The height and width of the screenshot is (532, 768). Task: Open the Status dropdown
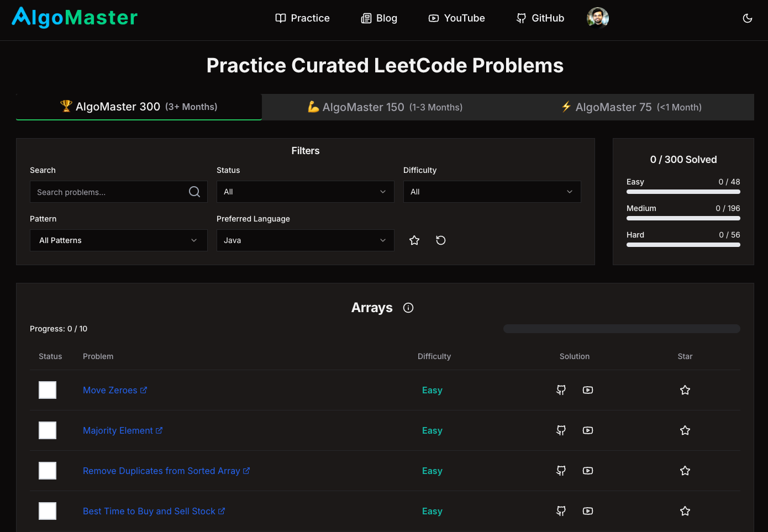305,191
